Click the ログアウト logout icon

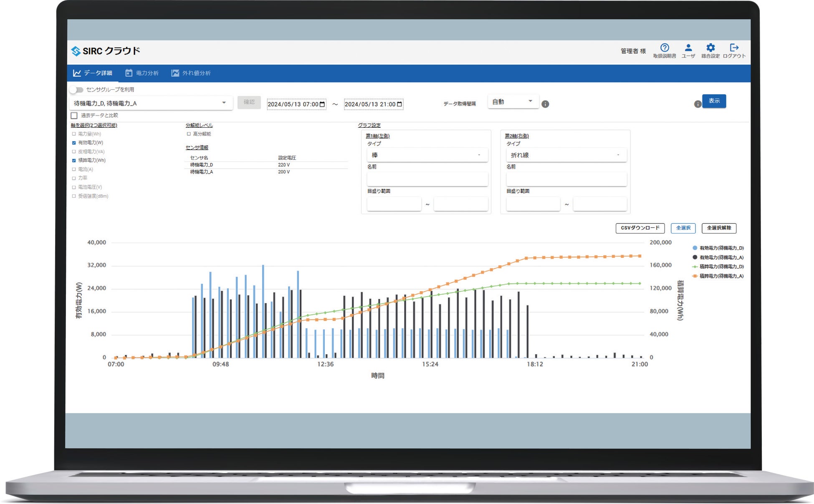pos(734,48)
